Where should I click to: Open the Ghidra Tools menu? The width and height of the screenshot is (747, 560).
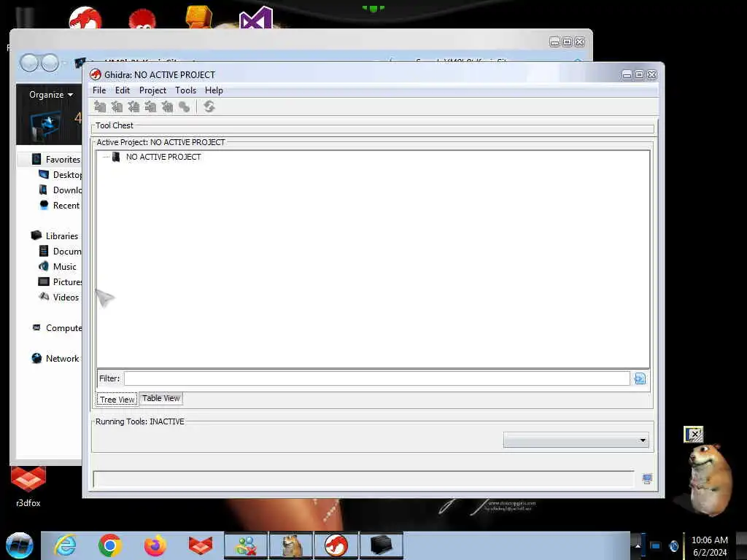tap(185, 90)
